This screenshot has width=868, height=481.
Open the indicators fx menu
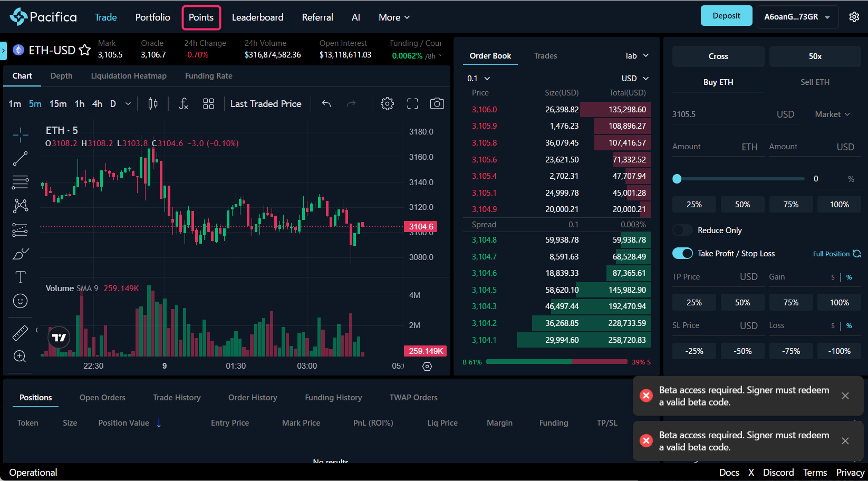[183, 104]
